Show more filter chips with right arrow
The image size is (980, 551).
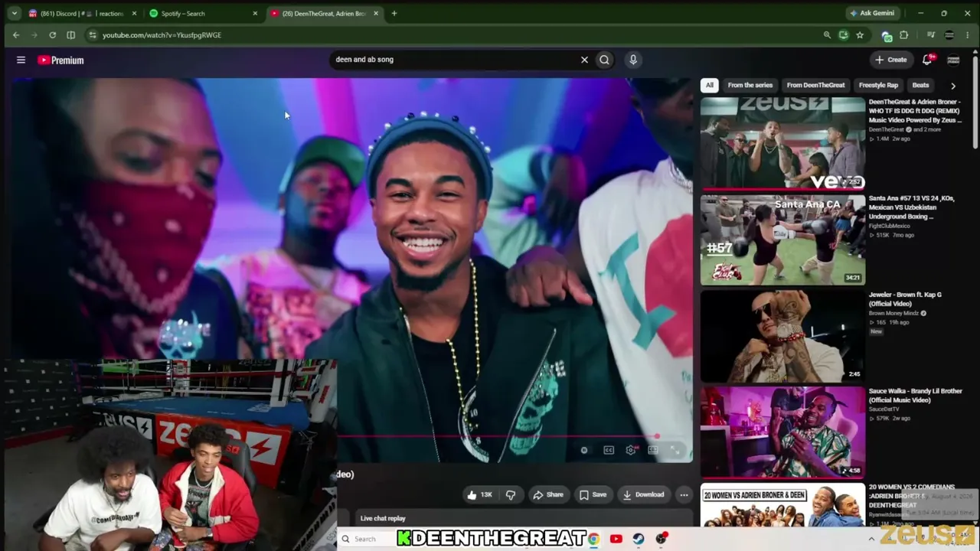coord(953,86)
